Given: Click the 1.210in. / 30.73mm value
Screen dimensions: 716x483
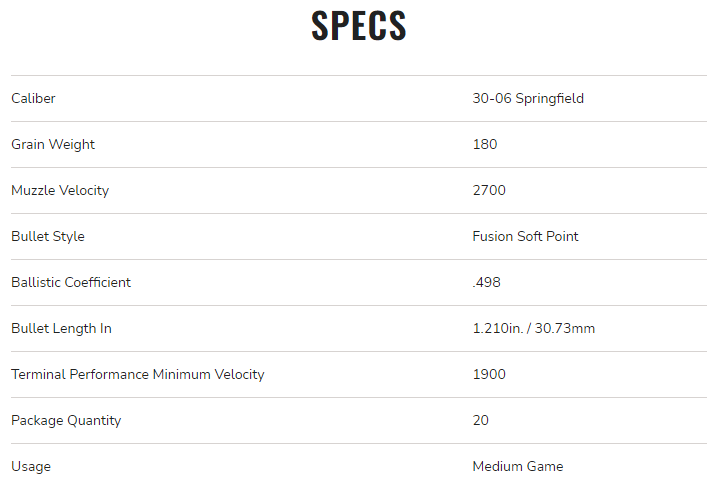Looking at the screenshot, I should point(533,328).
